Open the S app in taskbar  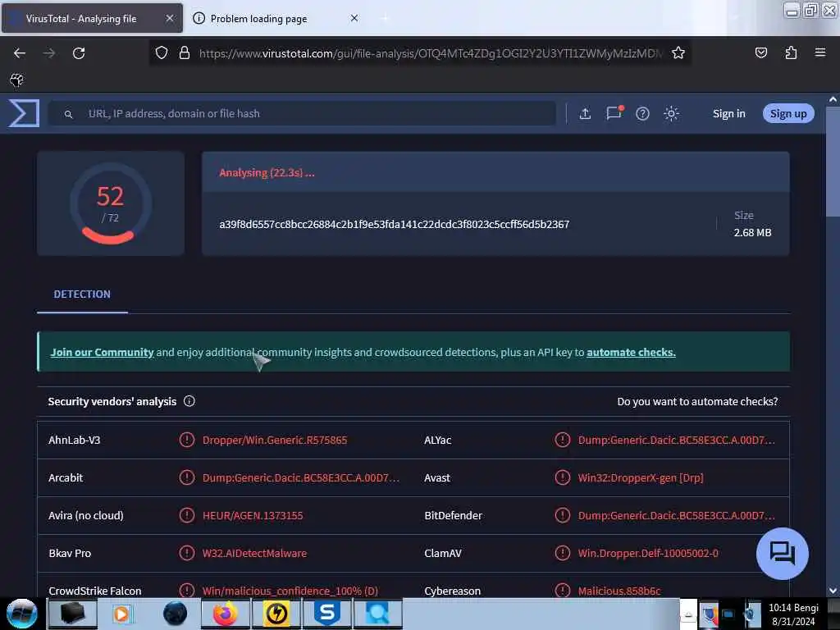click(x=327, y=614)
